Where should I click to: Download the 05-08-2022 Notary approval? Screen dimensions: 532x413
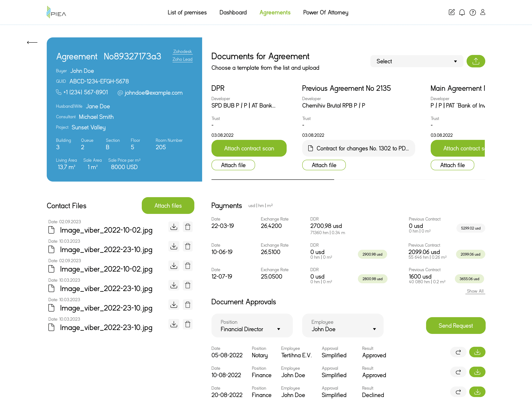coord(477,352)
